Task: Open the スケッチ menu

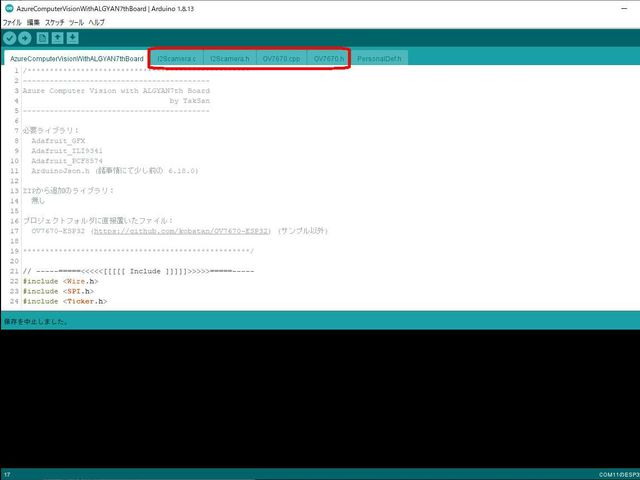Action: click(54, 21)
